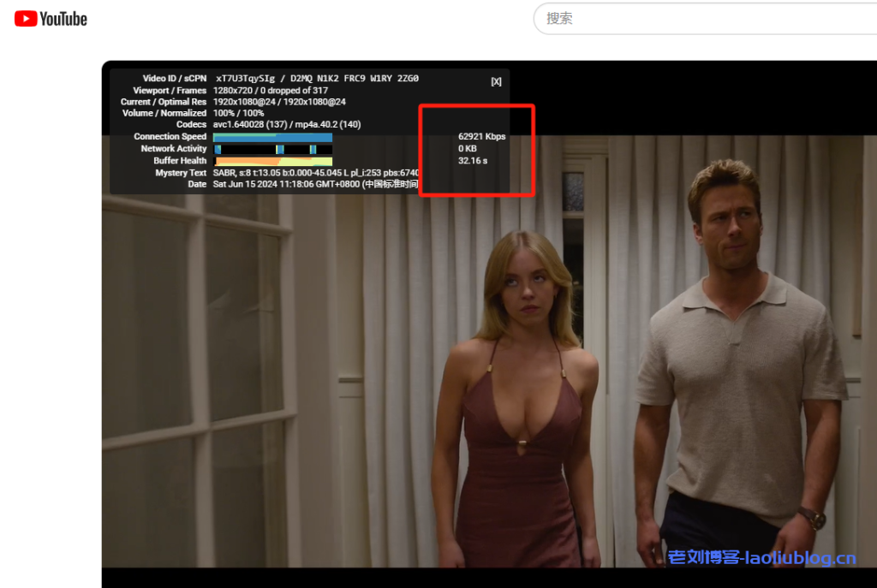
Task: Click the Current / Optimal Res value
Action: pos(279,102)
